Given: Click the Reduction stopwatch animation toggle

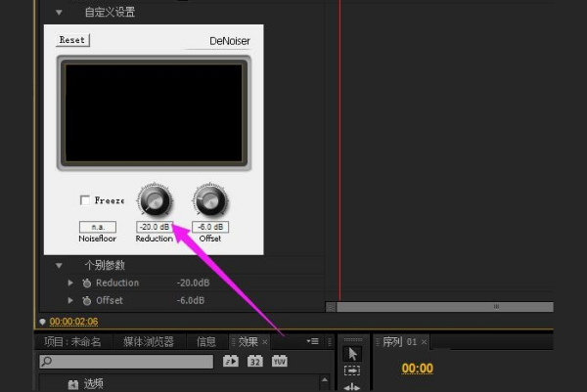Looking at the screenshot, I should 86,283.
